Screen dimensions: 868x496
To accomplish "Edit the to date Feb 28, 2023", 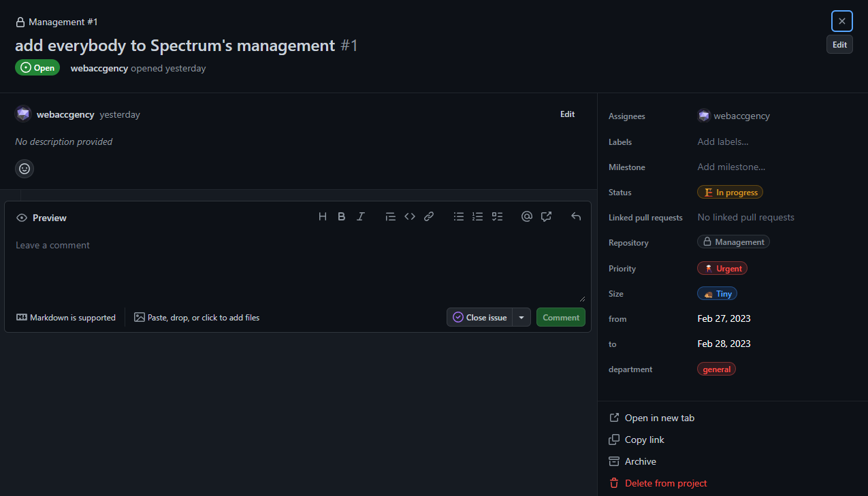I will coord(724,344).
